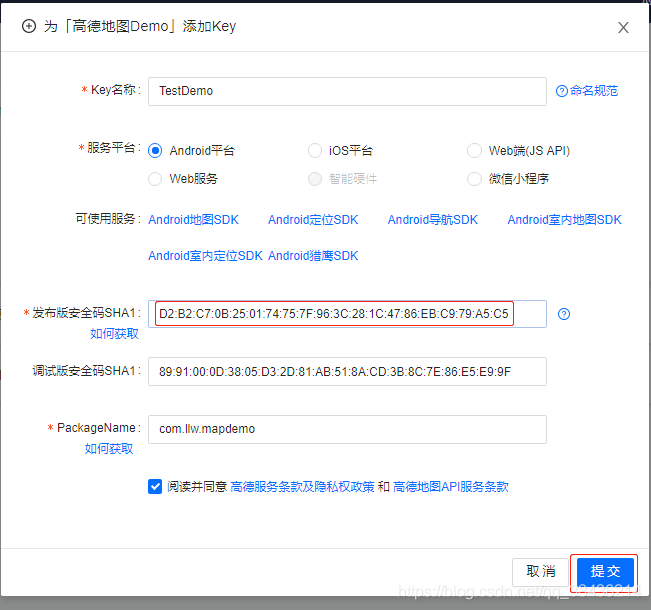Viewport: 651px width, 610px height.
Task: Choose the Web端(JS API) platform option
Action: pos(474,150)
